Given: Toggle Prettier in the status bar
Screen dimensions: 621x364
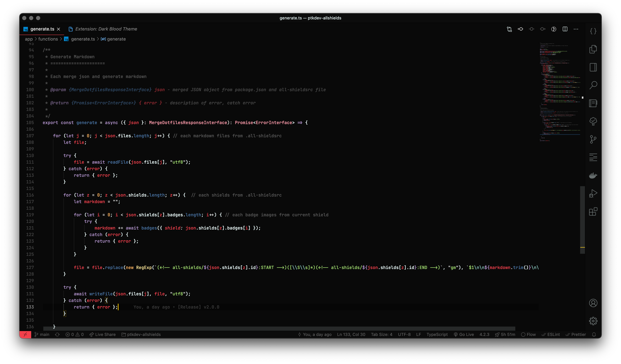Looking at the screenshot, I should [575, 334].
